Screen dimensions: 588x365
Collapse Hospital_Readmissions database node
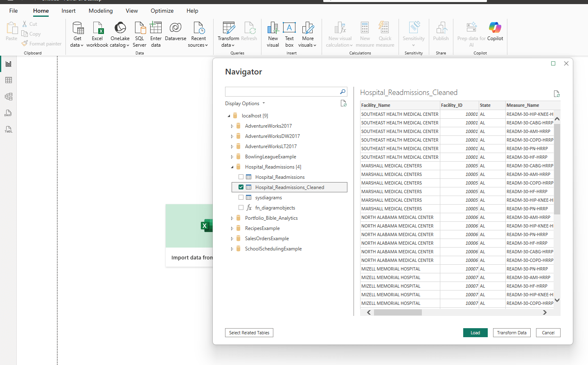(232, 167)
